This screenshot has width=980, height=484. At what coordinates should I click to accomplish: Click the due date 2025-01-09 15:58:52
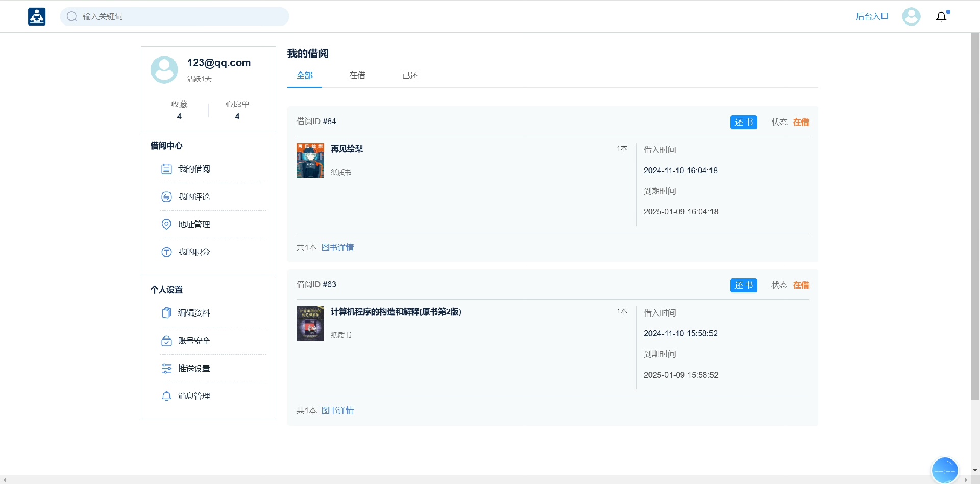(681, 375)
